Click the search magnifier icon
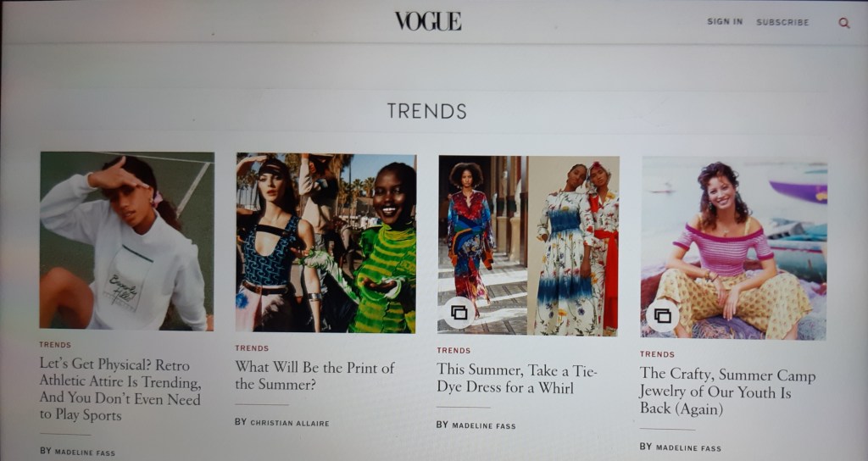868x461 pixels. click(843, 23)
